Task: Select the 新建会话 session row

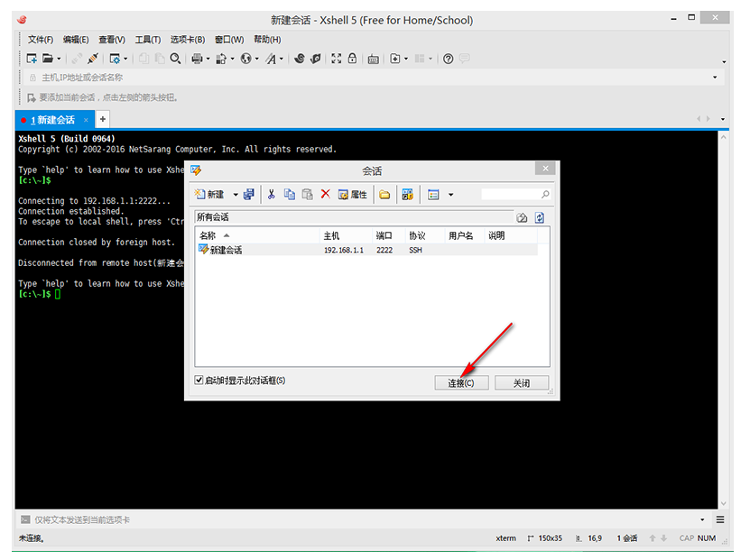Action: tap(226, 250)
